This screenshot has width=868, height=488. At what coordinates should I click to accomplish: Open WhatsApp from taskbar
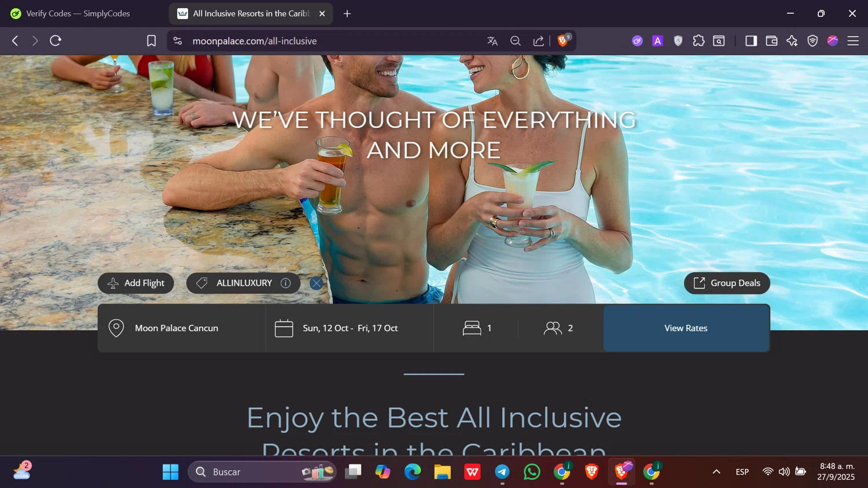point(532,472)
